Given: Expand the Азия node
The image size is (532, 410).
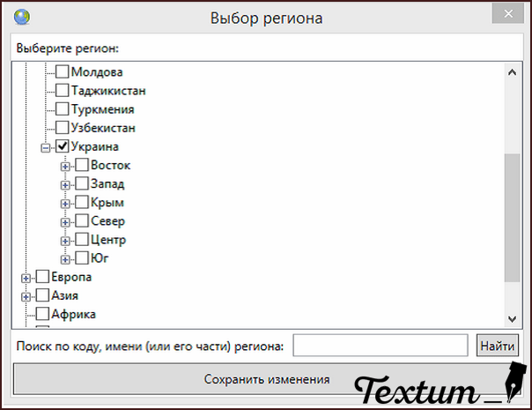Looking at the screenshot, I should [26, 297].
